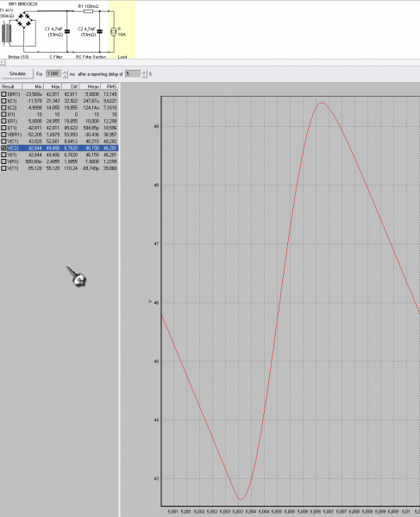Click the Simulate button
The image size is (420, 517).
click(17, 74)
